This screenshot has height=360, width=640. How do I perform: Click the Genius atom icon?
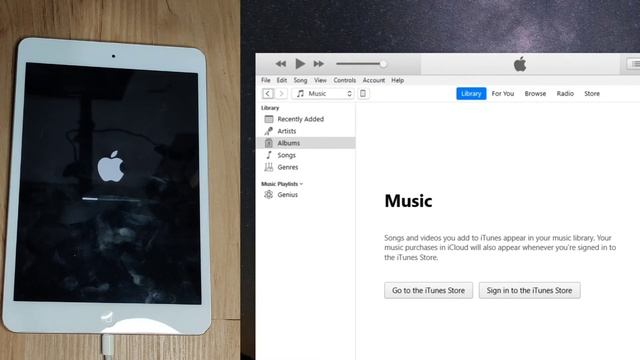[269, 195]
